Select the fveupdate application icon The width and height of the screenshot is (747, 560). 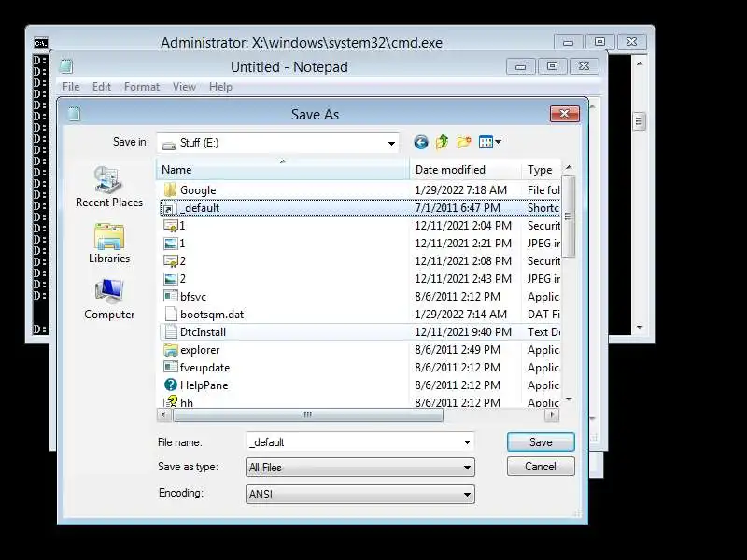[170, 367]
